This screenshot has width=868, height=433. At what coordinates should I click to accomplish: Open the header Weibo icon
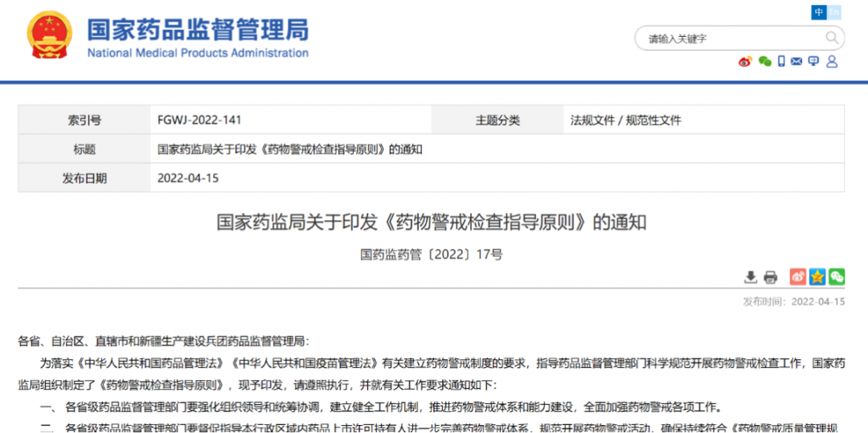pyautogui.click(x=745, y=62)
